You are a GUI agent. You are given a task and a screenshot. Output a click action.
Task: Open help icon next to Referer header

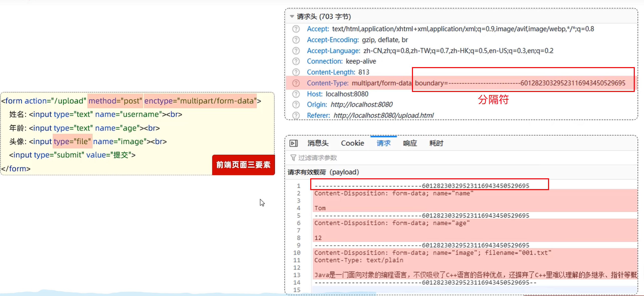click(x=296, y=115)
